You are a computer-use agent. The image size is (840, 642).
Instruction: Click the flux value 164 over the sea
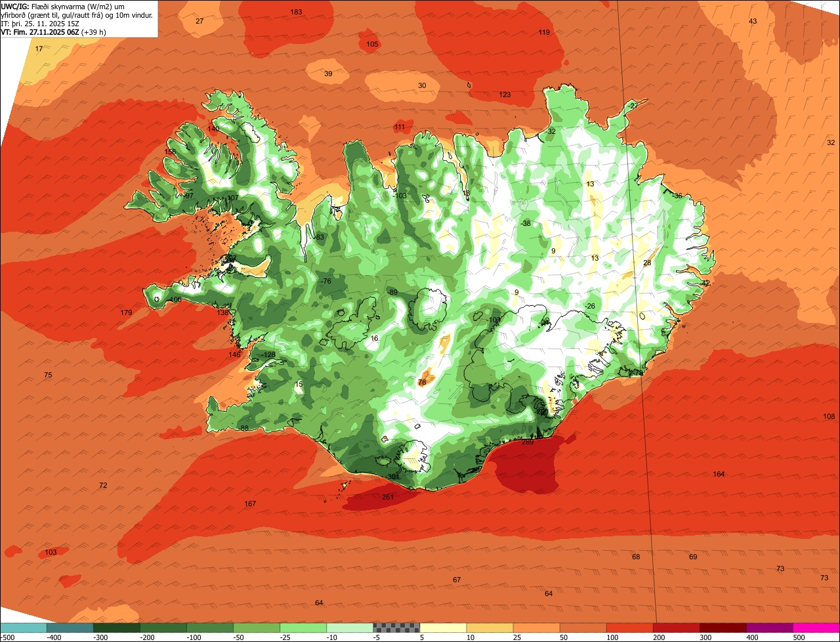719,474
